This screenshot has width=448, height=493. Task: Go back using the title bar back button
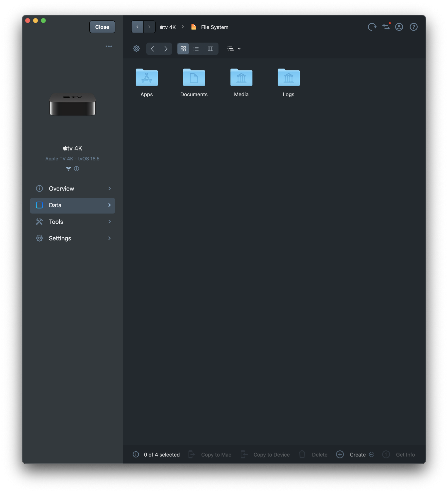(137, 27)
